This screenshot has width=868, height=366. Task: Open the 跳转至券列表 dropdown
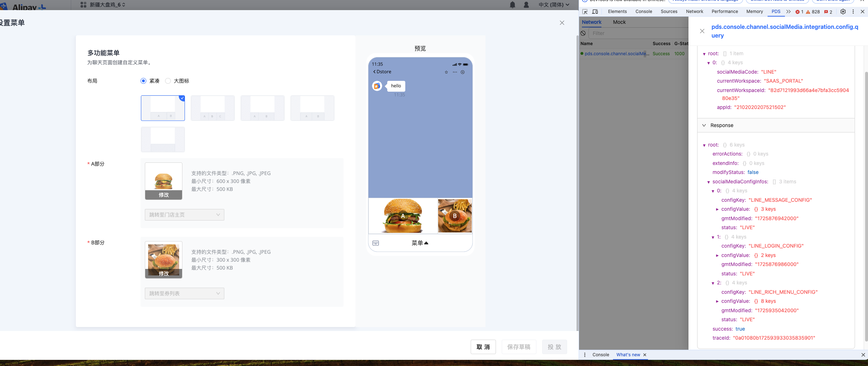[x=185, y=293]
